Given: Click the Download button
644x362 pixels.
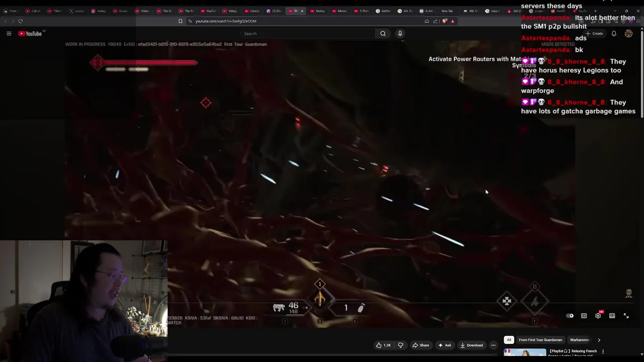Looking at the screenshot, I should coord(471,345).
